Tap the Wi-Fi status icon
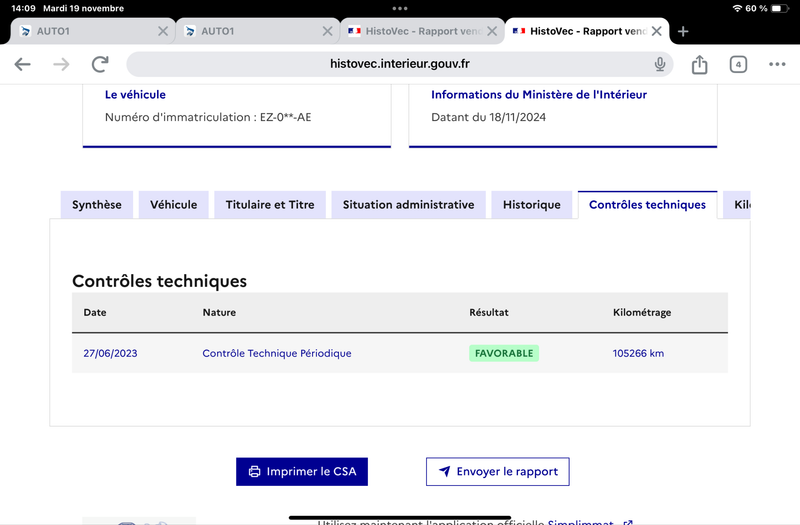The height and width of the screenshot is (525, 800). 737,8
